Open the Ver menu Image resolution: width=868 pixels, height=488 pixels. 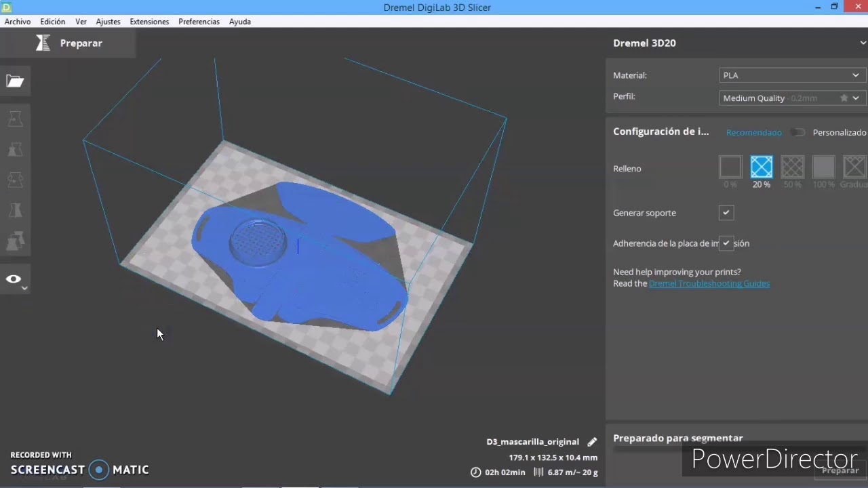point(81,22)
